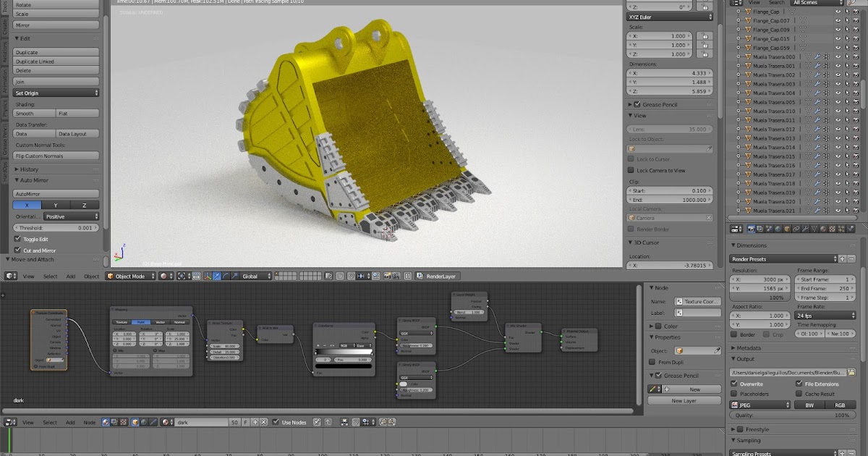
Task: Open the Render Presets dropdown
Action: [x=785, y=258]
